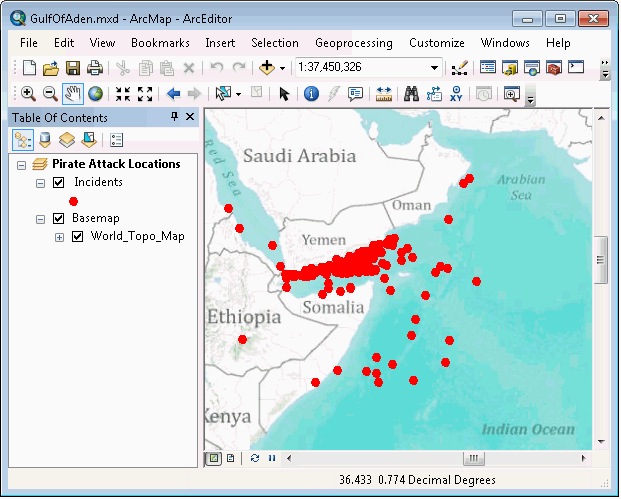Pin the Table Of Contents panel

click(x=174, y=117)
